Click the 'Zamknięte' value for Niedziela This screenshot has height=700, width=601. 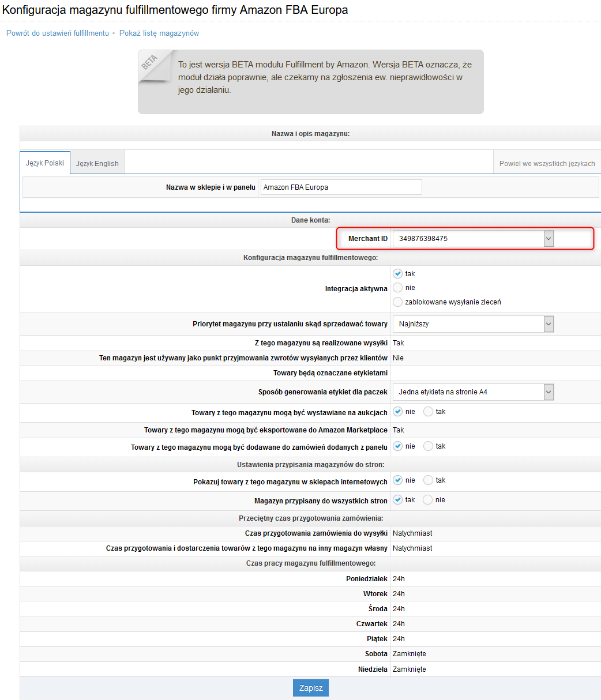click(410, 669)
